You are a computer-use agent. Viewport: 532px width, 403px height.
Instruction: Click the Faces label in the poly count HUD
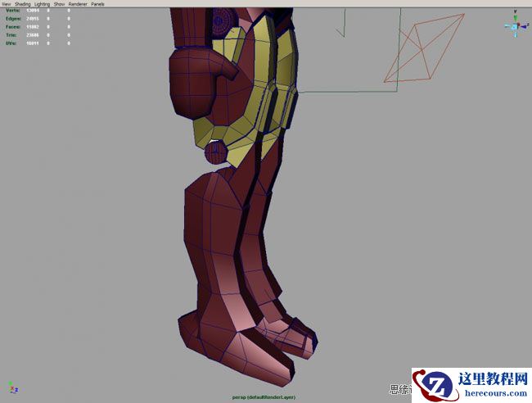[x=13, y=27]
